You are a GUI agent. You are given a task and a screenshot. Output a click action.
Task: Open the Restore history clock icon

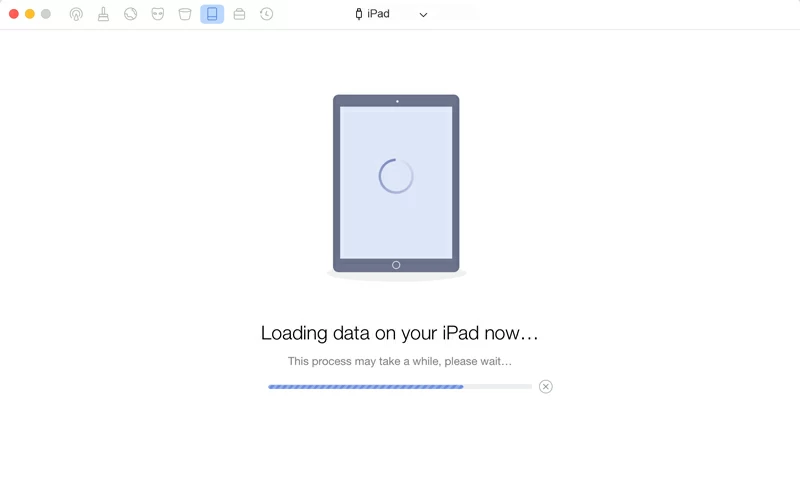(266, 14)
